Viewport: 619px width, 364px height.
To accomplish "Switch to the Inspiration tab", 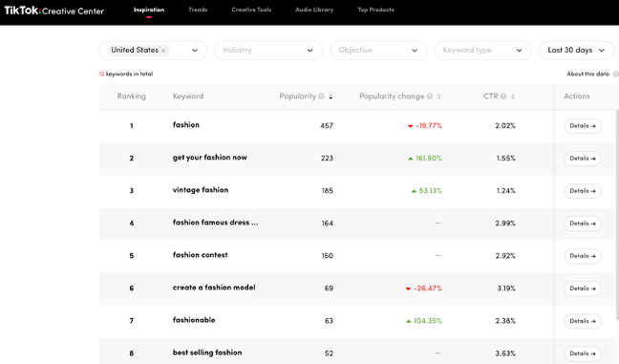I will (x=149, y=10).
